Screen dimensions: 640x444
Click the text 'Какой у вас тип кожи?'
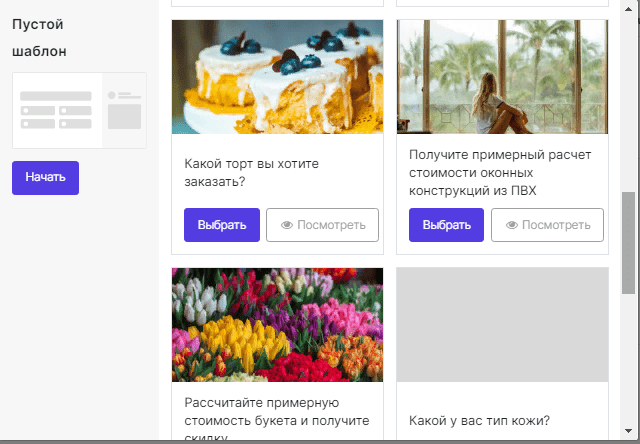(x=479, y=420)
